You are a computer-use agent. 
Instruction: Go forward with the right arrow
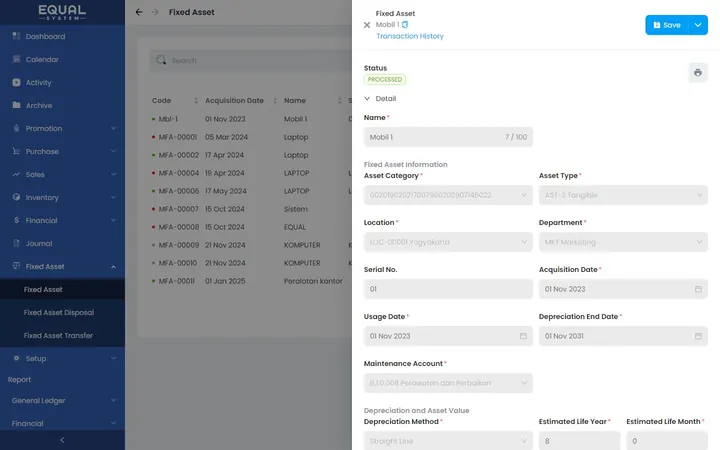pyautogui.click(x=155, y=12)
